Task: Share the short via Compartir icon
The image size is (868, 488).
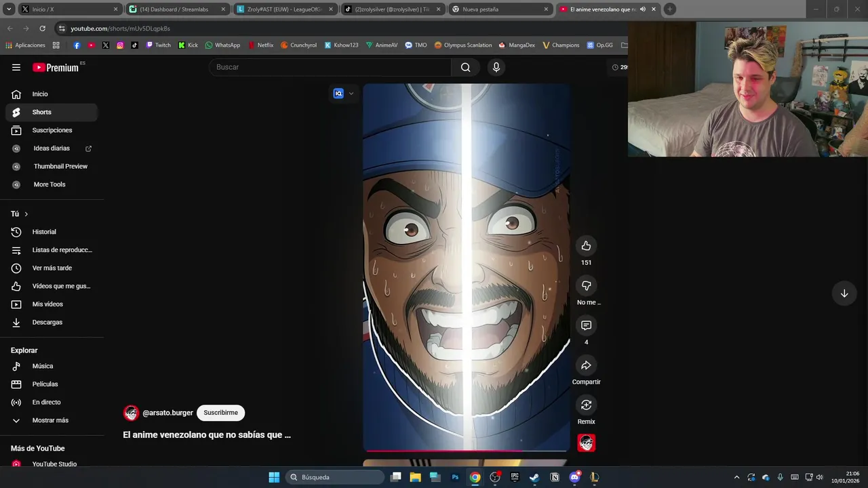Action: (586, 365)
